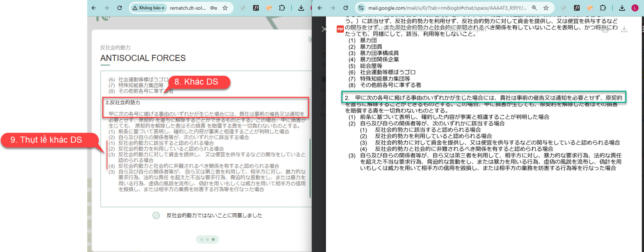Click the mail.google.com address bar URL
Image resolution: width=644 pixels, height=252 pixels.
point(447,8)
